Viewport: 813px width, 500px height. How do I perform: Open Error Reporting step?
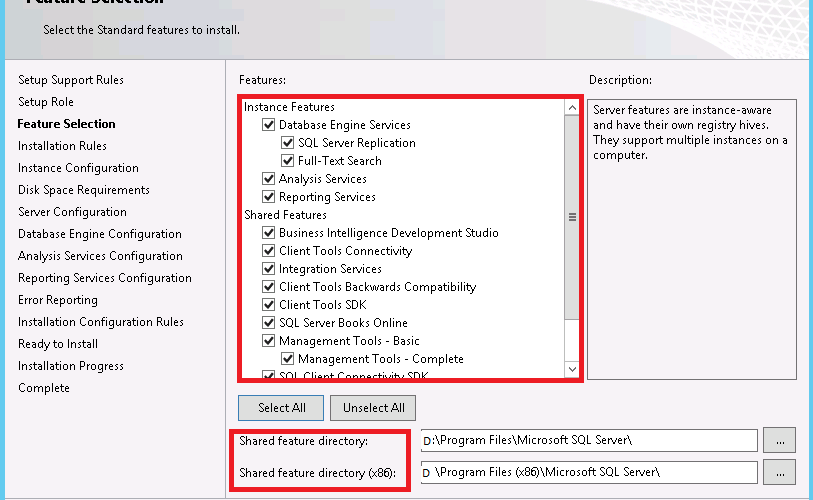coord(58,300)
